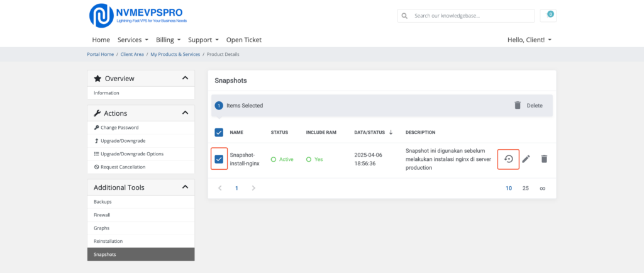Click the restore snapshot icon

(508, 159)
